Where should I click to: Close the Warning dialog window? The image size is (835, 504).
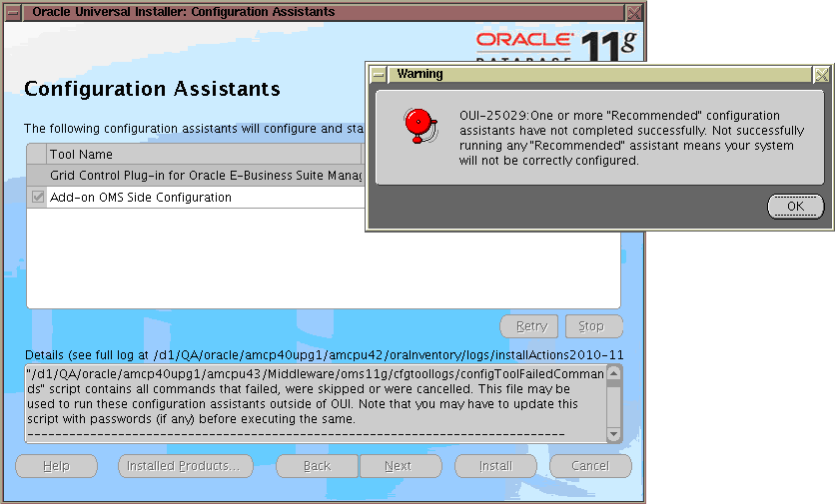pos(822,75)
